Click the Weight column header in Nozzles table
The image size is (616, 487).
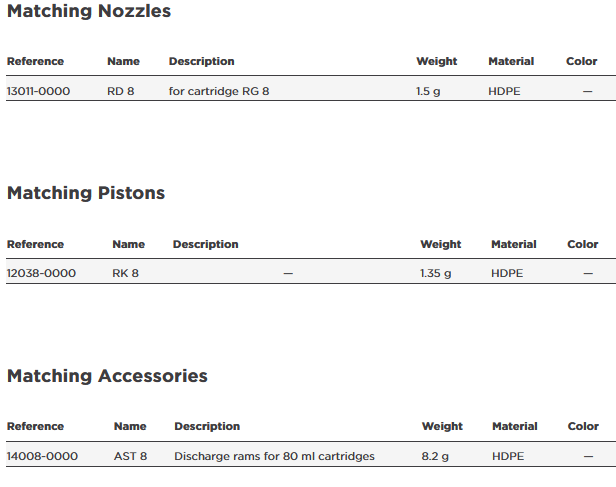tap(435, 62)
